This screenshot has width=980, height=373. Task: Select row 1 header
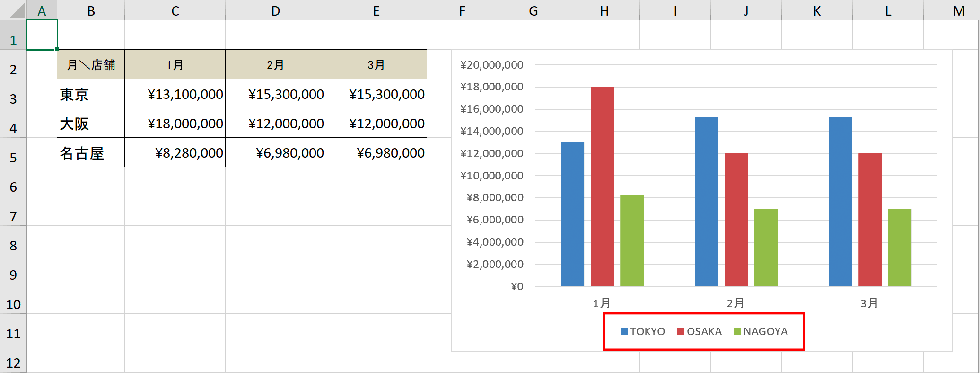(x=13, y=35)
